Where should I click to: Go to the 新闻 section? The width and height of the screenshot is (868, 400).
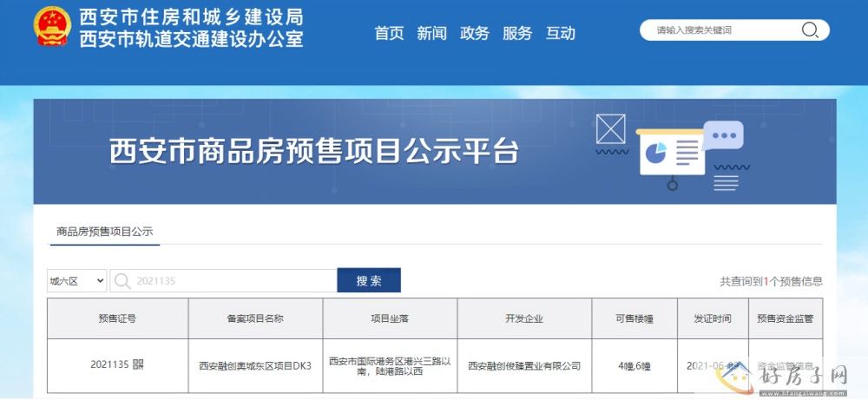[x=431, y=33]
